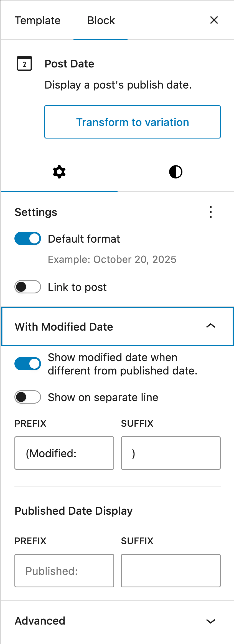Open the Settings gear panel tab
This screenshot has width=234, height=644.
point(58,172)
